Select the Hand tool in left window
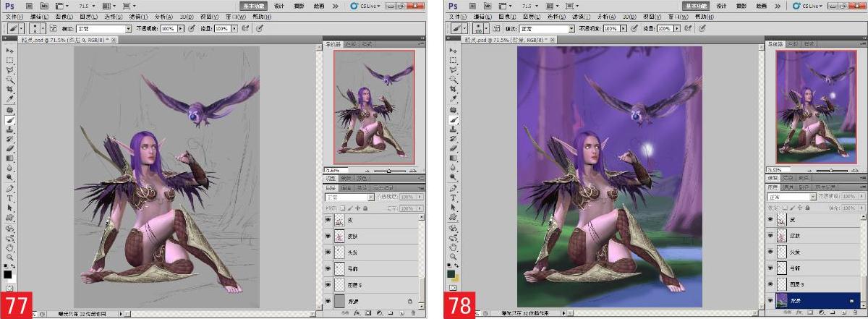This screenshot has height=319, width=868. click(10, 246)
